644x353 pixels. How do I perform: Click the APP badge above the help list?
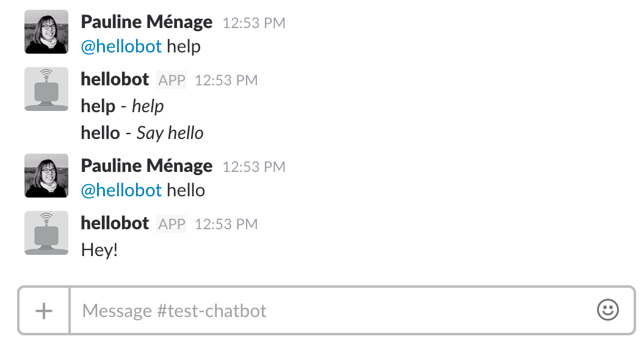pyautogui.click(x=172, y=80)
